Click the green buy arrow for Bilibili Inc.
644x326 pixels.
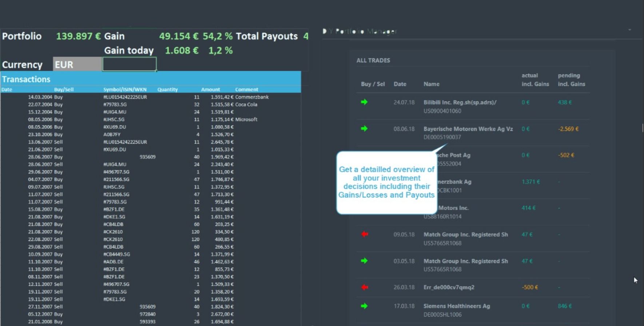click(x=364, y=102)
